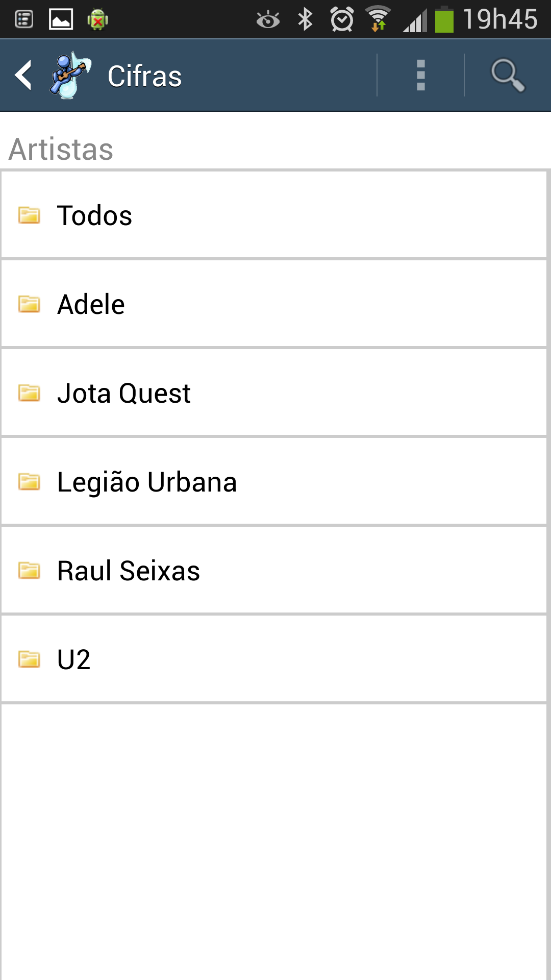Tap the Wi-Fi signal status icon
551x980 pixels.
pyautogui.click(x=378, y=19)
